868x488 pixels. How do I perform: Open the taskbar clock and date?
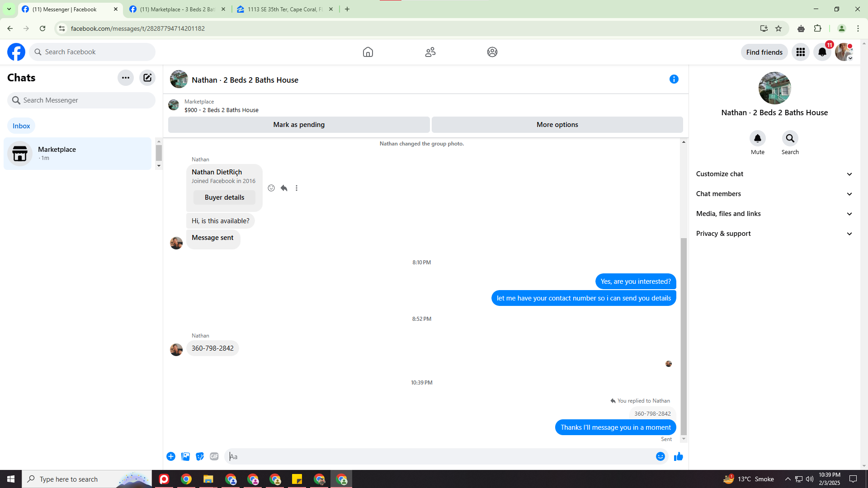(x=830, y=479)
